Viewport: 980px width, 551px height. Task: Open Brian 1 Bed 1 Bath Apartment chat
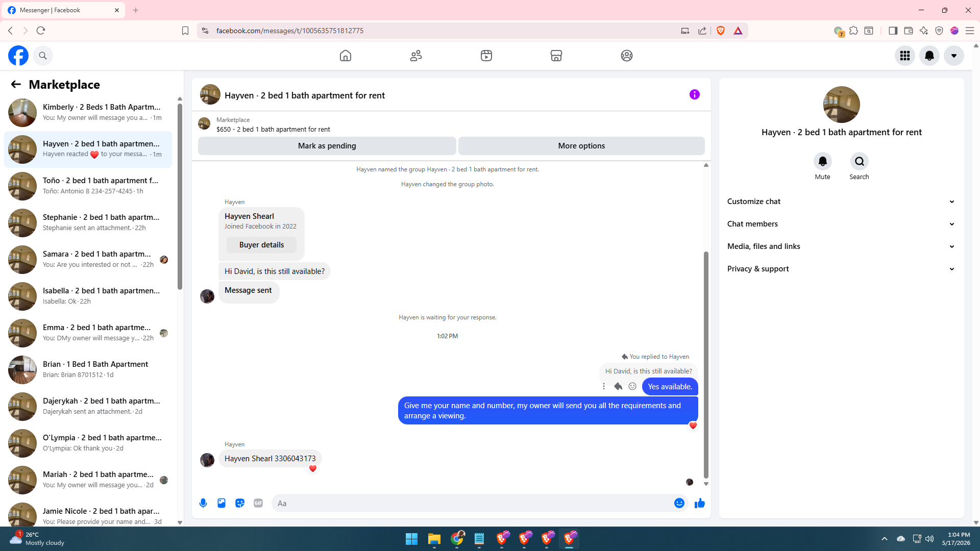pyautogui.click(x=88, y=370)
